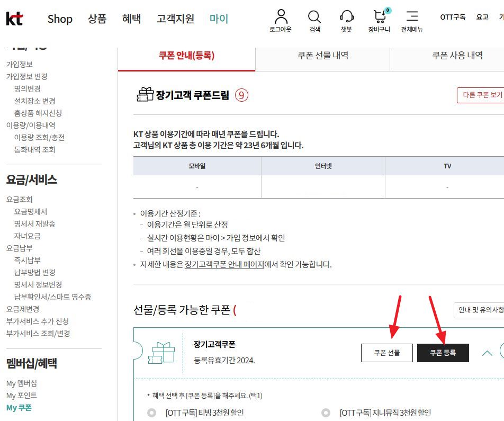Open search with the magnifier icon
This screenshot has height=421, width=504.
point(314,16)
